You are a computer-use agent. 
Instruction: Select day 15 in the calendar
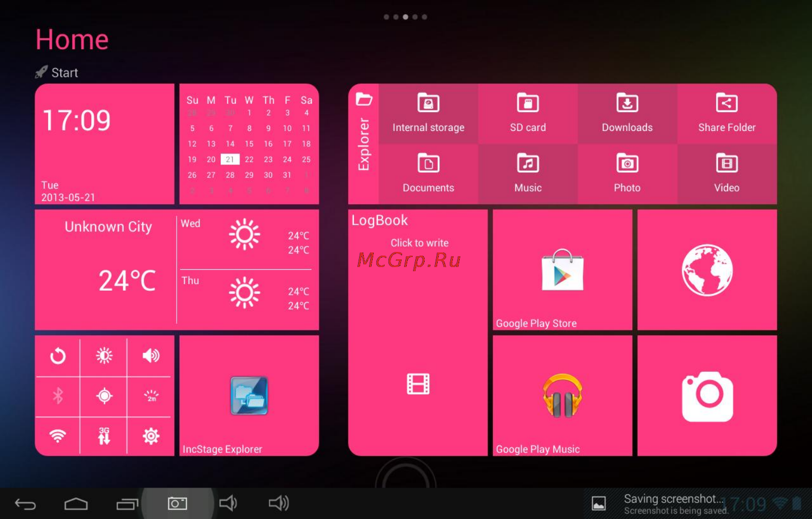pos(249,143)
